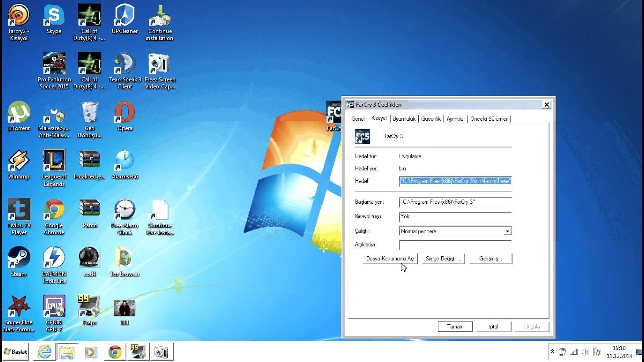Click into the Hedef target path field
644x362 pixels.
click(455, 181)
